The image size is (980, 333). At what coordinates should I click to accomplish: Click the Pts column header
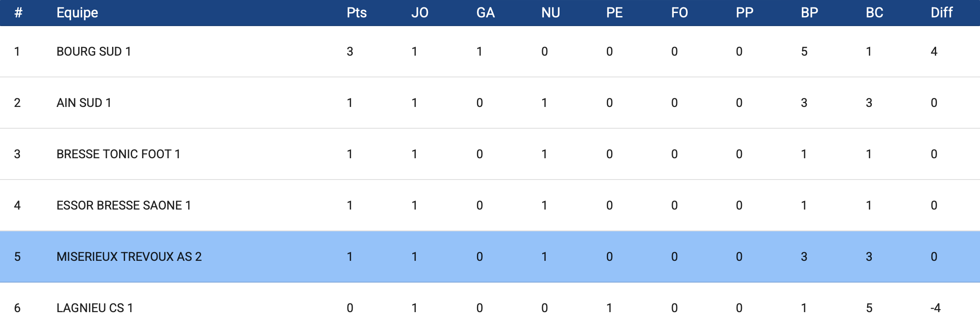[357, 13]
